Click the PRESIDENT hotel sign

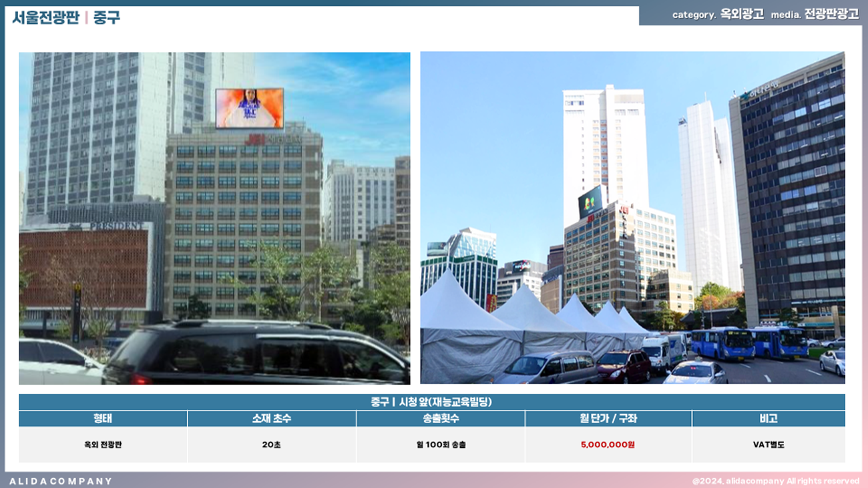(116, 226)
